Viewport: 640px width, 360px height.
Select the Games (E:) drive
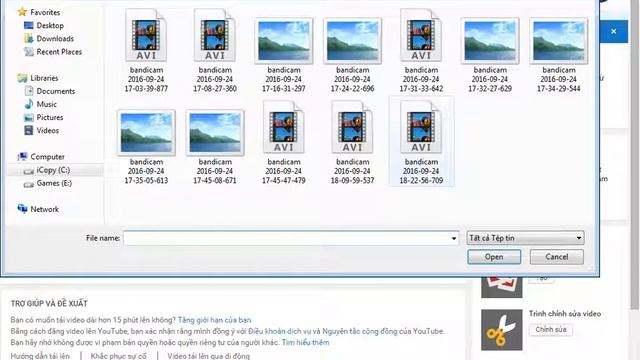[x=54, y=183]
